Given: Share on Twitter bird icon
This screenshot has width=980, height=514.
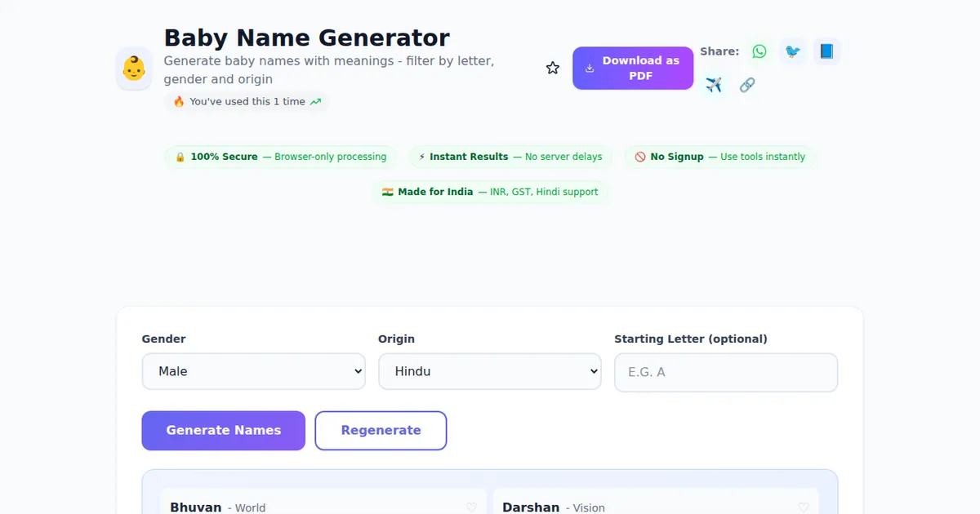Looking at the screenshot, I should (x=792, y=51).
